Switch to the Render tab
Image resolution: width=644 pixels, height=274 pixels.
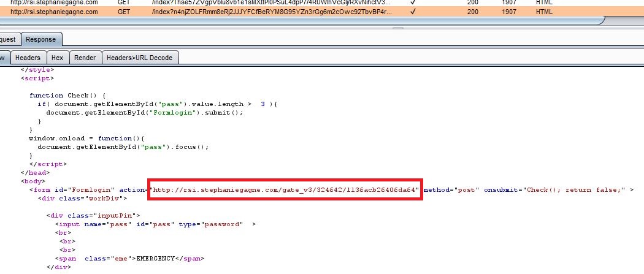pyautogui.click(x=85, y=58)
